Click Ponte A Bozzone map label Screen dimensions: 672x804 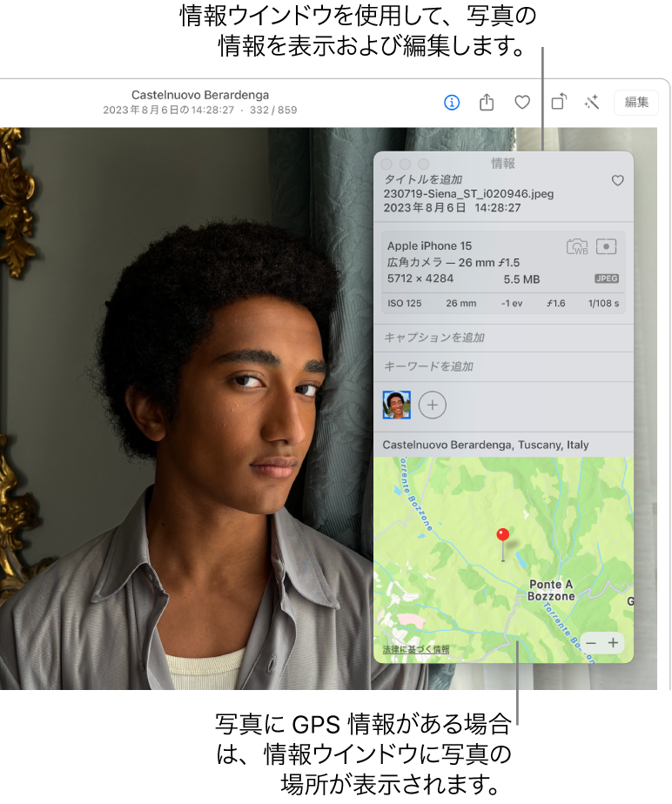pos(551,590)
